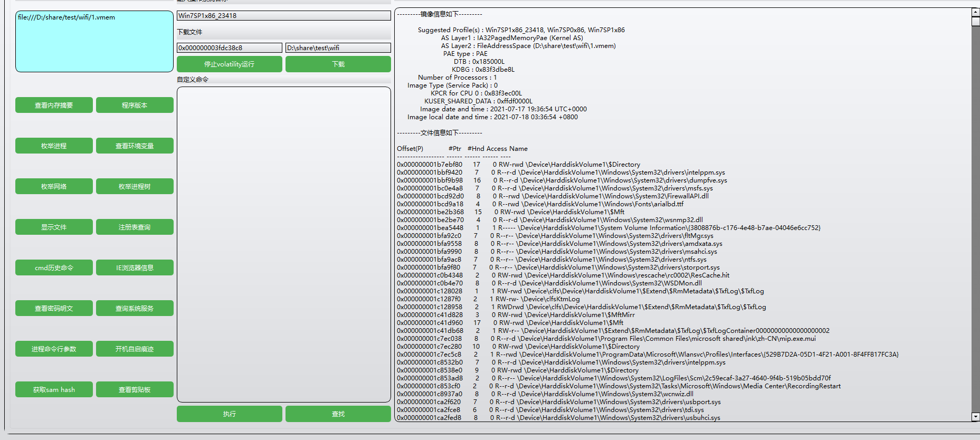This screenshot has height=440, width=980.
Task: Click the row ending in wcnwiz.dll
Action: coord(545,394)
